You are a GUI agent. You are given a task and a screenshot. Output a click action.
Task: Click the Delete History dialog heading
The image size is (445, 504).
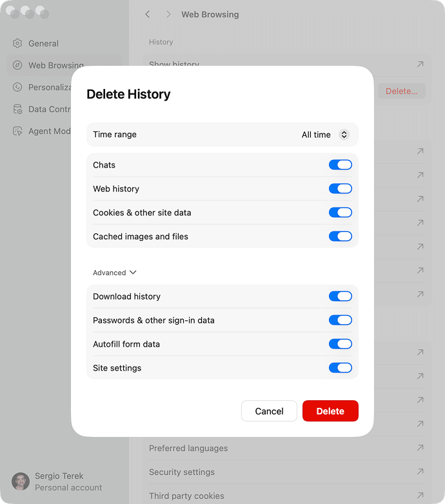[128, 94]
